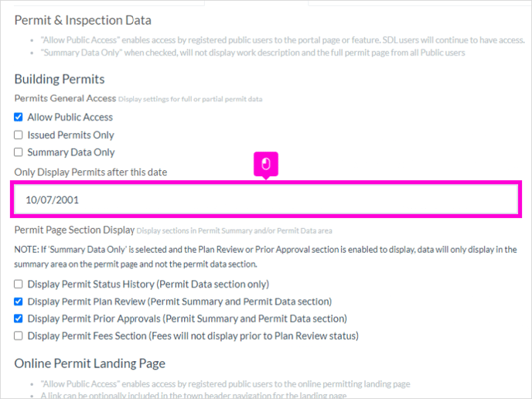This screenshot has width=532, height=399.
Task: Click bullet about online permitting landing page access
Action: [x=225, y=384]
